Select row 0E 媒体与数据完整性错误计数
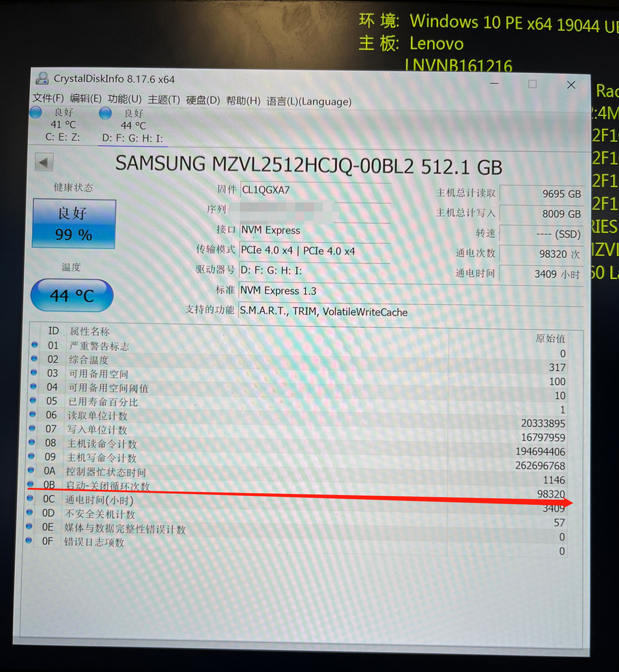619x672 pixels. point(296,532)
